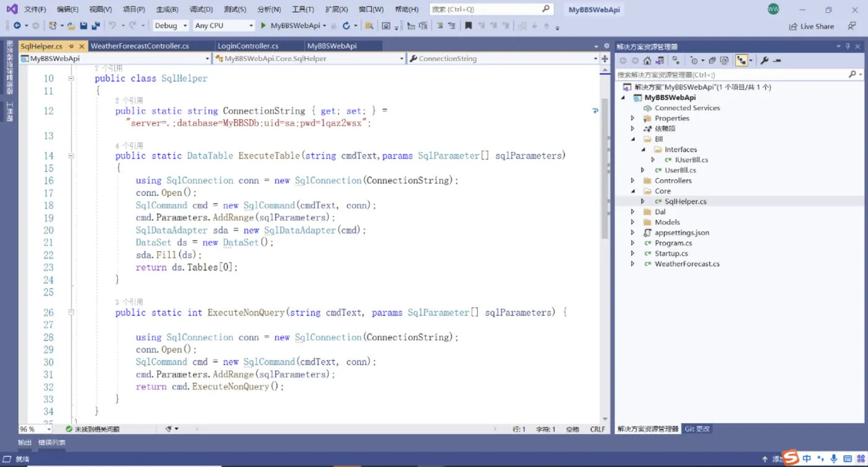Open Properties wrench icon in Solution Explorer
This screenshot has width=868, height=467.
(x=764, y=61)
